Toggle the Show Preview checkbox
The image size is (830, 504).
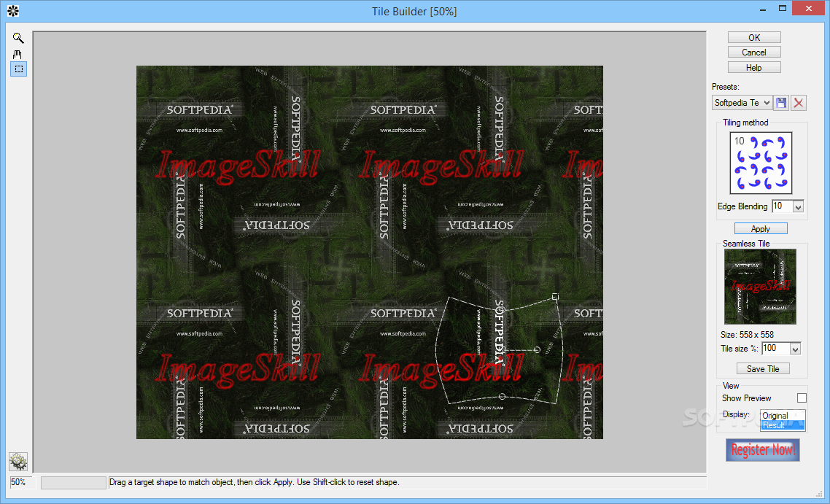[x=802, y=398]
